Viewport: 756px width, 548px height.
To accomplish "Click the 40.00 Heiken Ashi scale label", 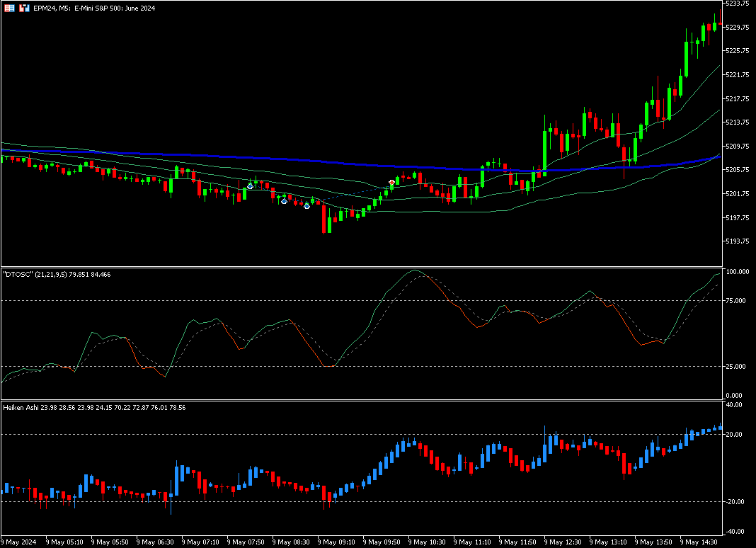I will pos(734,405).
